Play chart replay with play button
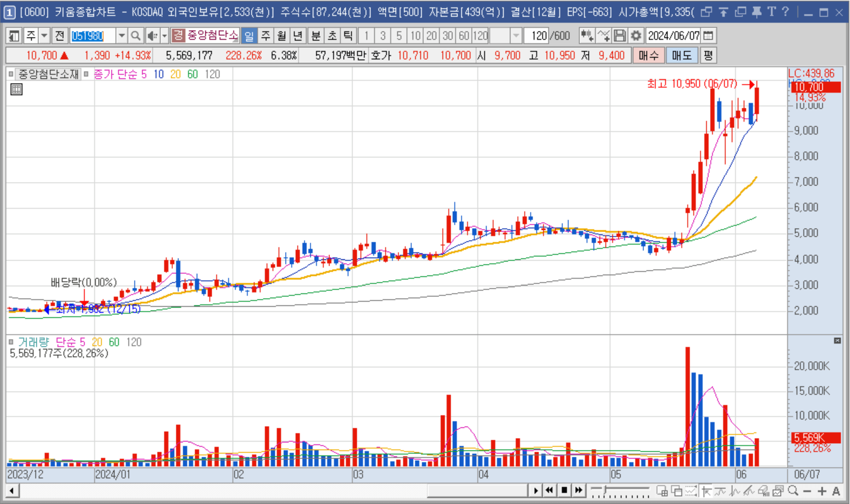The height and width of the screenshot is (504, 850). [535, 490]
